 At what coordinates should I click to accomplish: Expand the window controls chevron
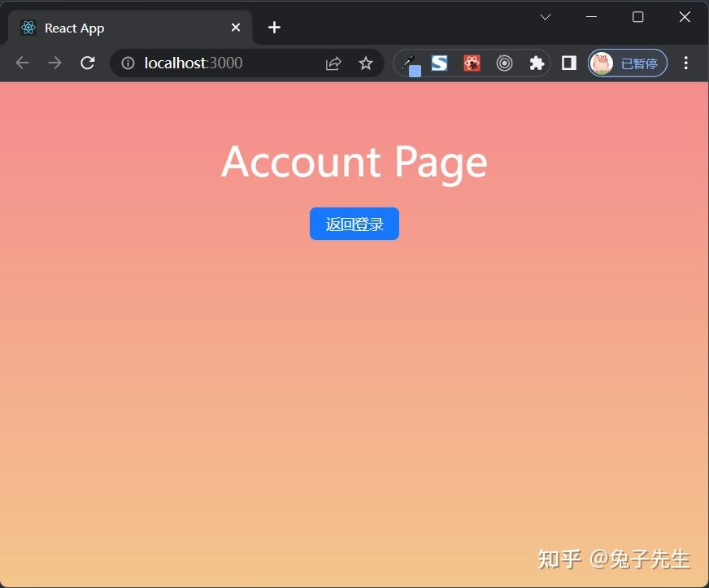tap(545, 16)
